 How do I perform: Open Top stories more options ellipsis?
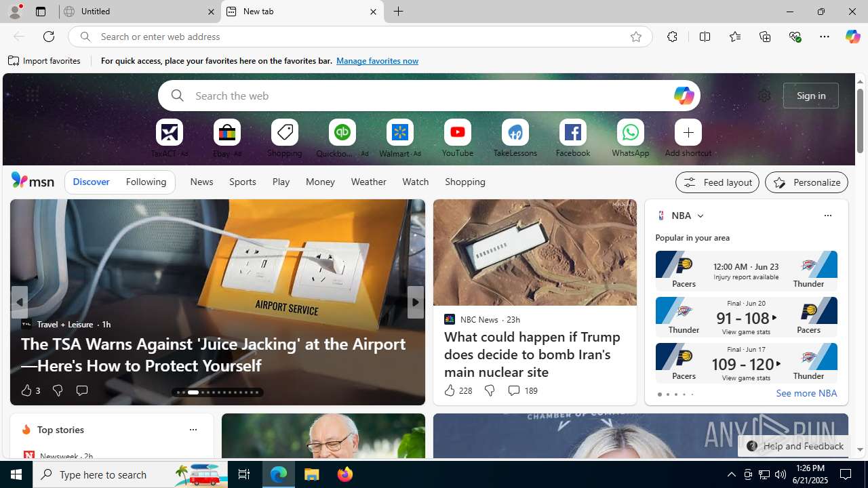coord(193,430)
